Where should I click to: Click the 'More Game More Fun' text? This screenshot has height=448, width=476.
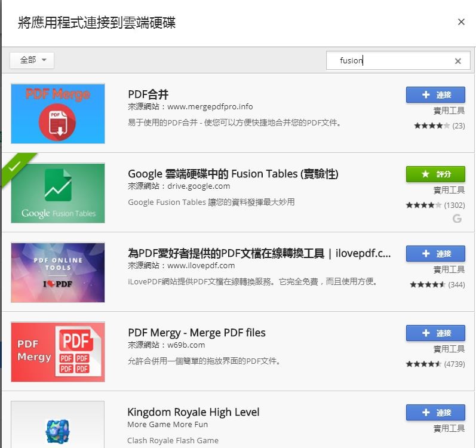(x=168, y=424)
